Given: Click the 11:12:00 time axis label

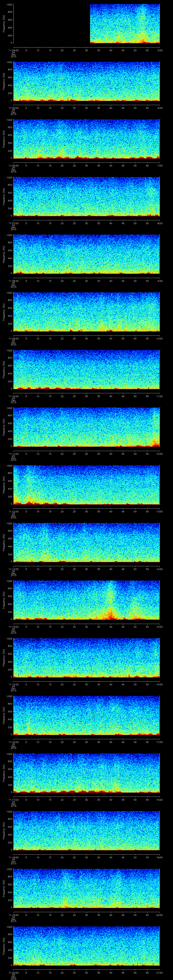Looking at the screenshot, I should (13, 511).
